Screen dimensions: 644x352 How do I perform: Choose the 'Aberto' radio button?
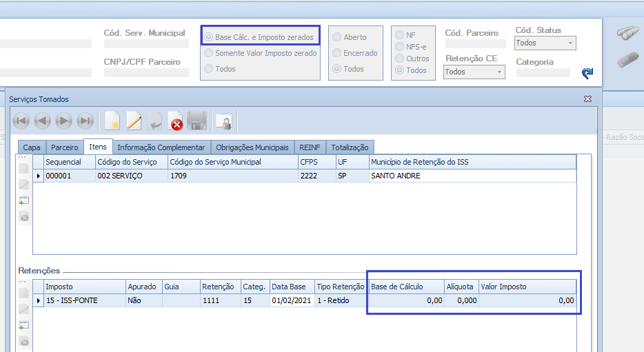[337, 37]
